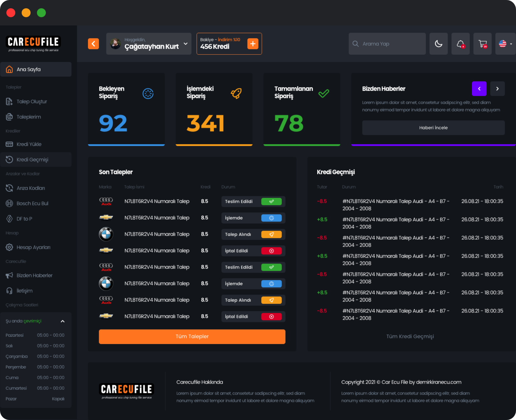Click the notification bell icon

(460, 44)
